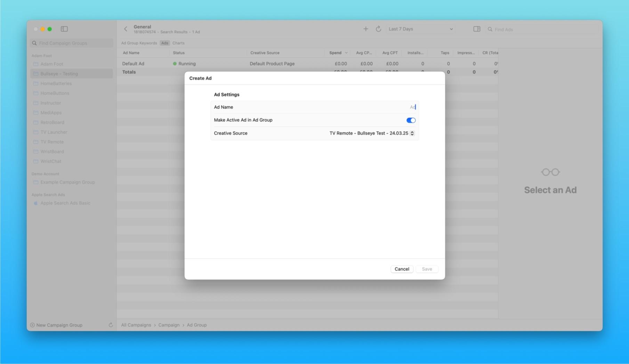Toggle the inspector panel icon
This screenshot has height=364, width=629.
click(477, 29)
